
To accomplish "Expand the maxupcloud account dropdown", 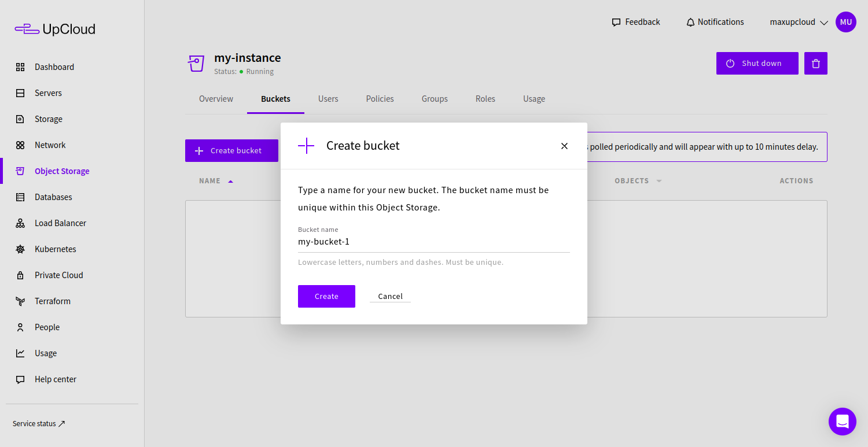I will click(799, 22).
